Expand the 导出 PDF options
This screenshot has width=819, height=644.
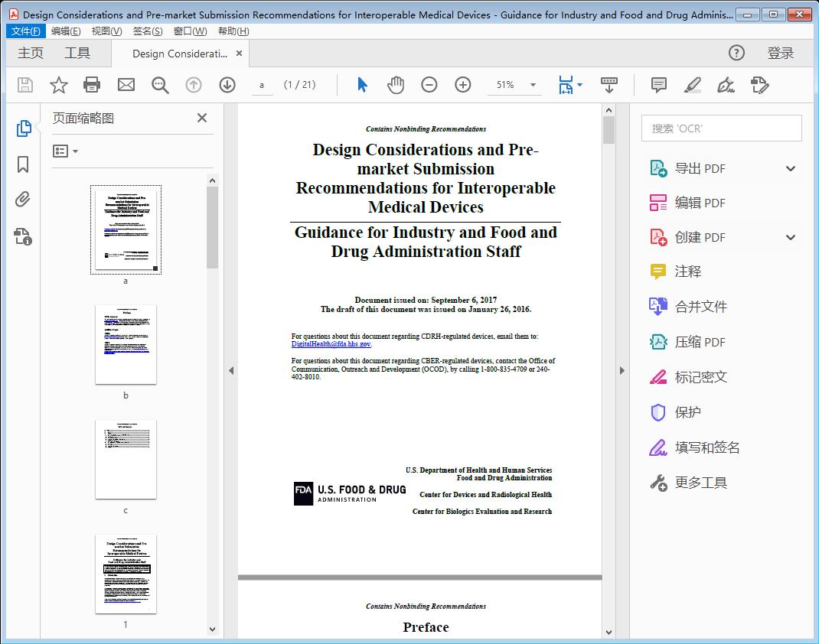tap(789, 168)
